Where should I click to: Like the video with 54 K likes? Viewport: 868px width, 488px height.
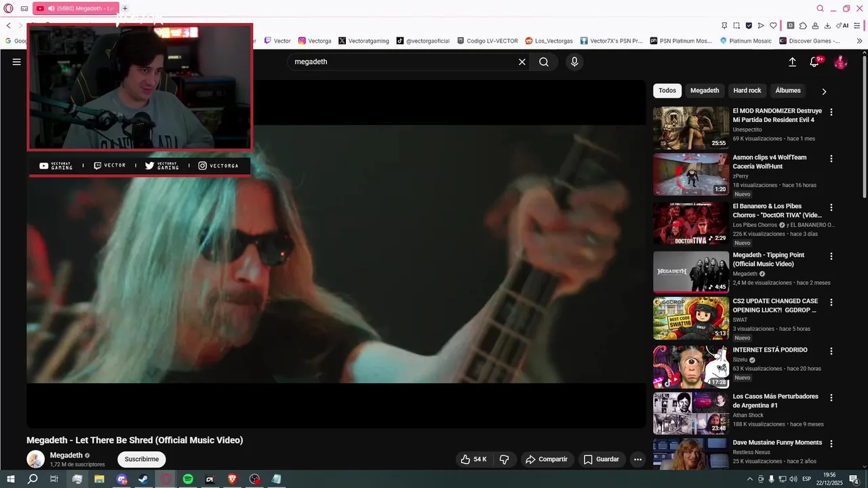tap(473, 459)
